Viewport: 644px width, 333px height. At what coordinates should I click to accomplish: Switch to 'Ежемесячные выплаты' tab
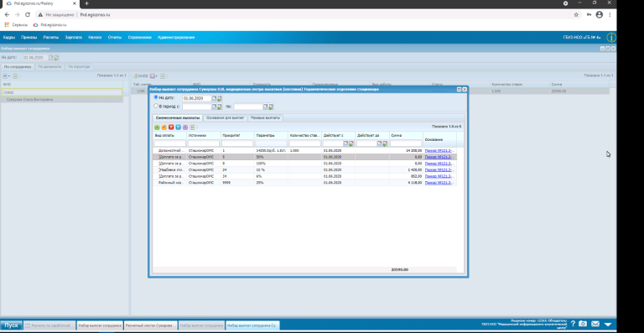[x=178, y=117]
